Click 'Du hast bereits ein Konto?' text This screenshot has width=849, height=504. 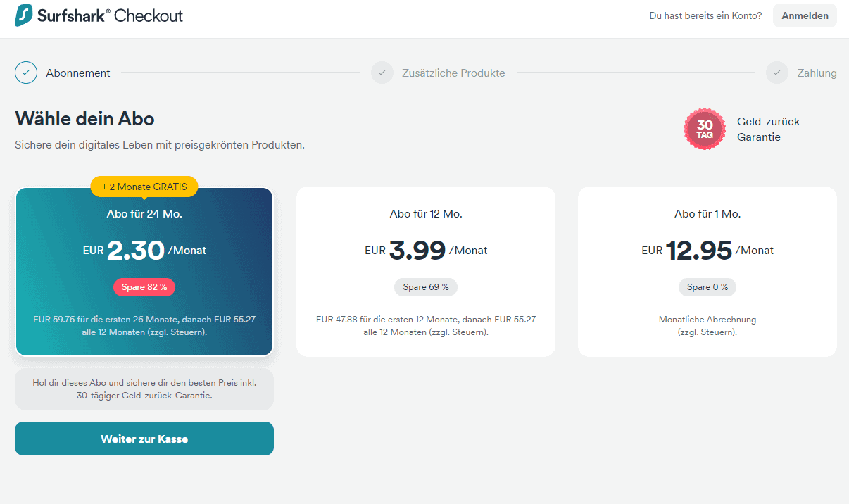705,15
